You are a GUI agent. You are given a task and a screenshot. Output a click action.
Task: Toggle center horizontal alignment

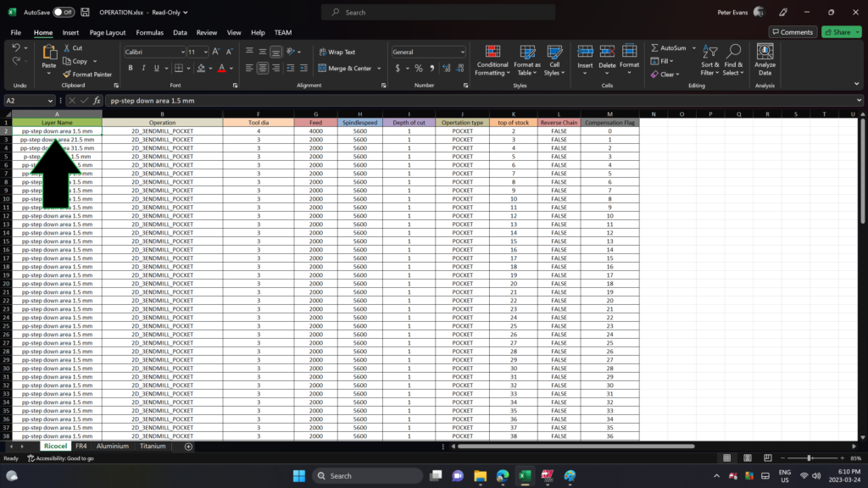pyautogui.click(x=263, y=68)
